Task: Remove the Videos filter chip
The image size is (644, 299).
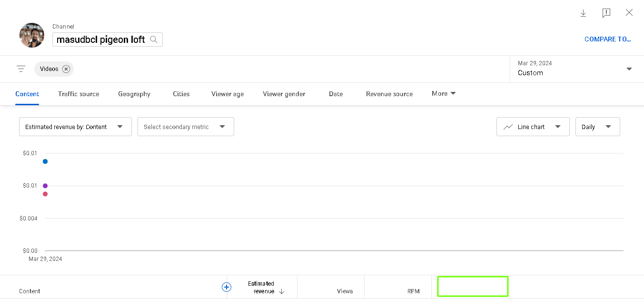Action: (66, 69)
